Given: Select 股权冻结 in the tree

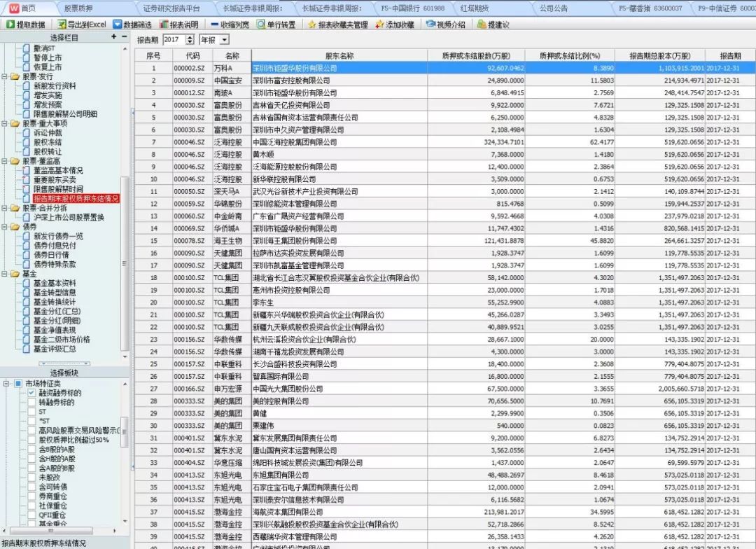Looking at the screenshot, I should (x=47, y=142).
